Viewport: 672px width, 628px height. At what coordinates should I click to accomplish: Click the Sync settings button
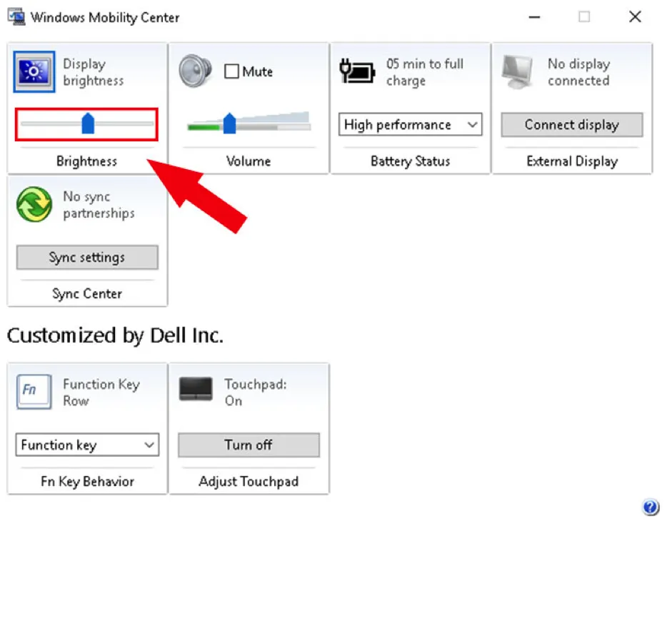(x=86, y=258)
